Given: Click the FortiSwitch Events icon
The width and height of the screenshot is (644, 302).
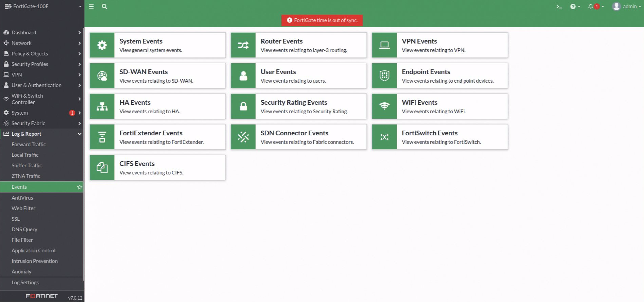Looking at the screenshot, I should point(384,137).
